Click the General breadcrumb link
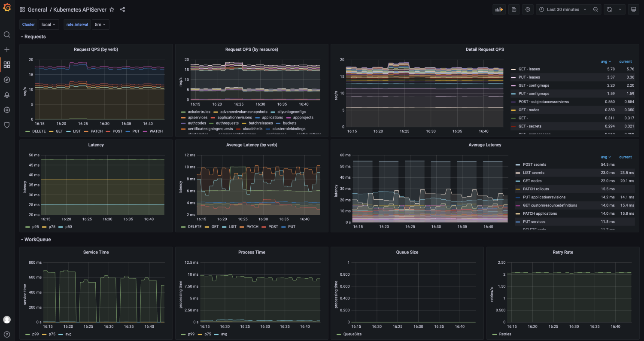Viewport: 644px width, 341px height. pyautogui.click(x=37, y=9)
